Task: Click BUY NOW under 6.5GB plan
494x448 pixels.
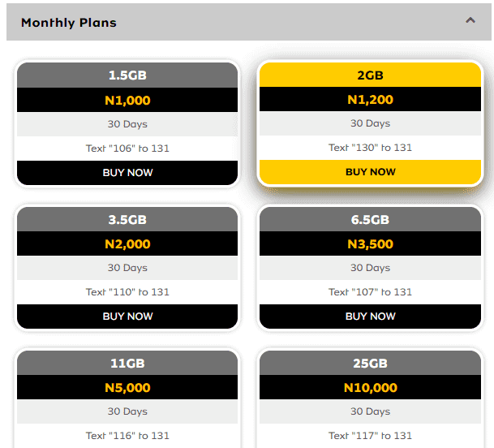Action: click(371, 317)
